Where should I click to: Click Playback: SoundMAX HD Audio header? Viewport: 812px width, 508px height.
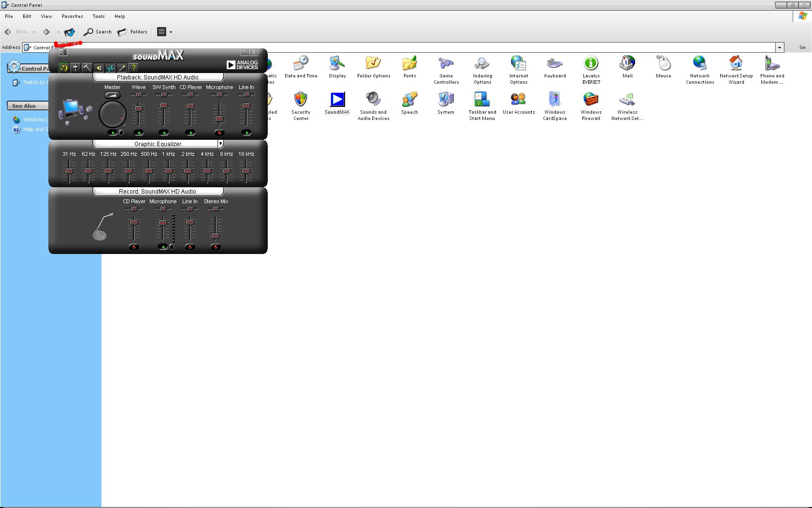[158, 77]
